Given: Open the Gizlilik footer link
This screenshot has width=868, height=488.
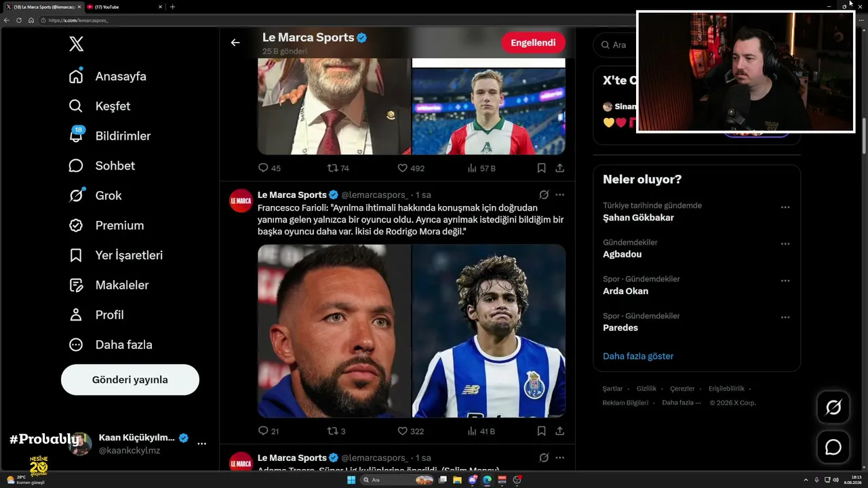Looking at the screenshot, I should (x=646, y=389).
